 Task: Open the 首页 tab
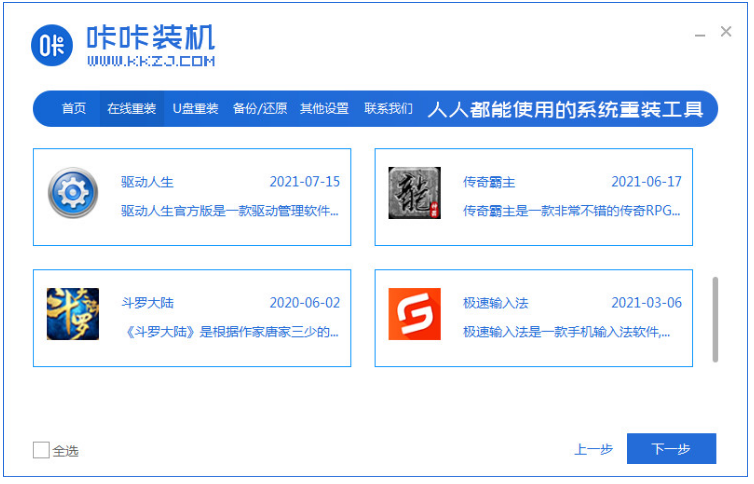pos(74,109)
